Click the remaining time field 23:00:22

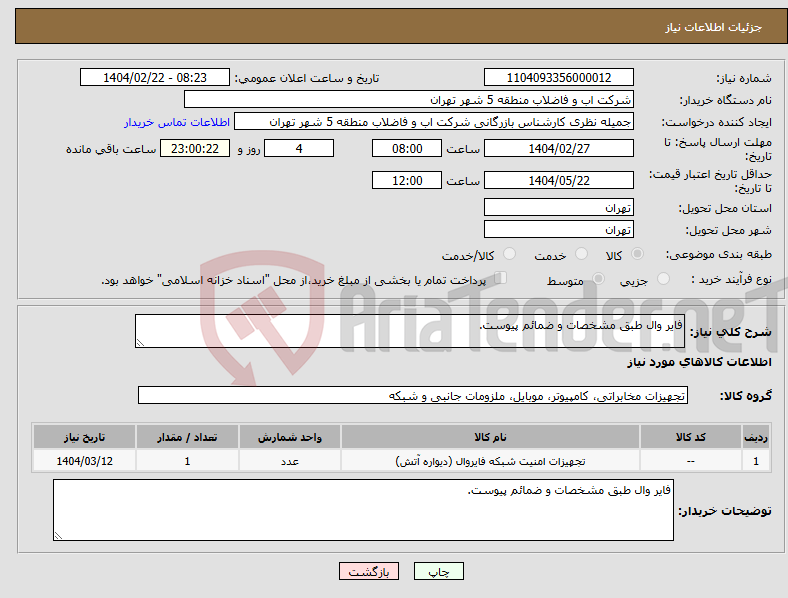(195, 148)
